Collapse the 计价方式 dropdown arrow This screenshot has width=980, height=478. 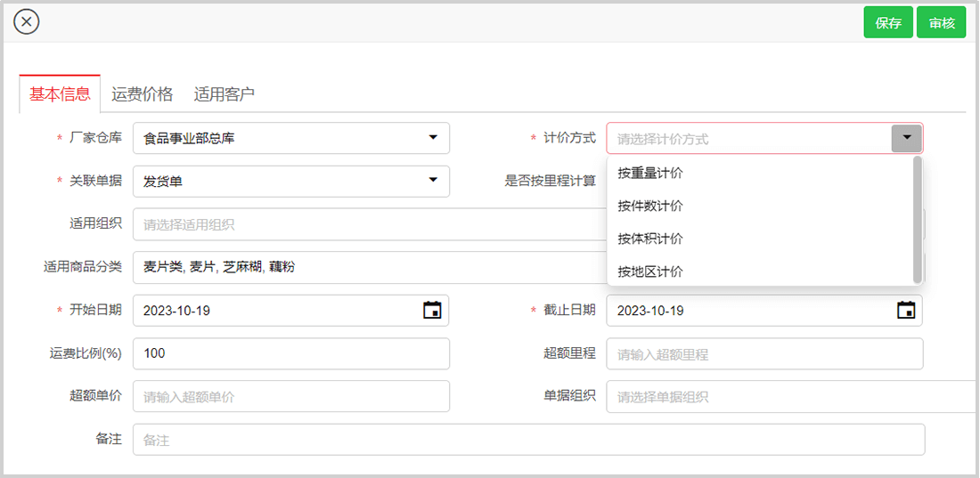[906, 138]
